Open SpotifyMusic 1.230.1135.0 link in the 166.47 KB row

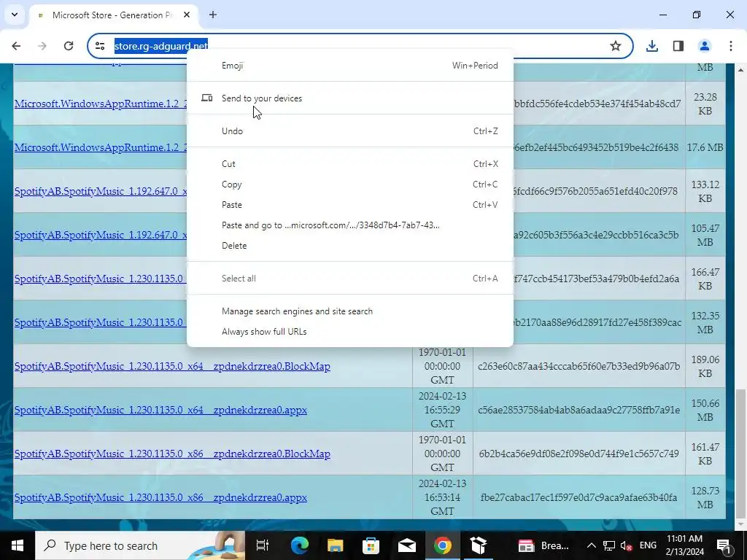point(101,279)
